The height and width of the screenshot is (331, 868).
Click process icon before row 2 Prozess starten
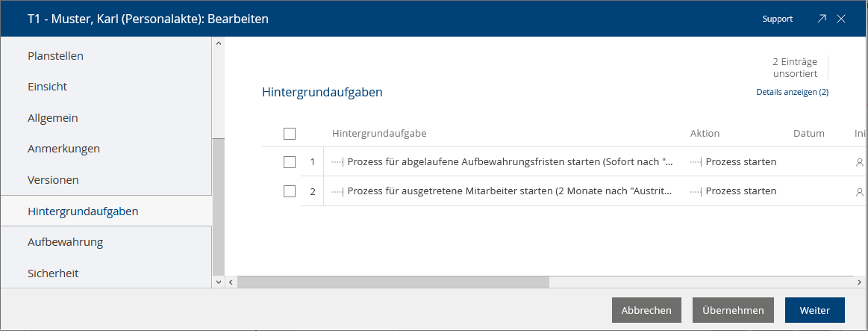point(696,191)
